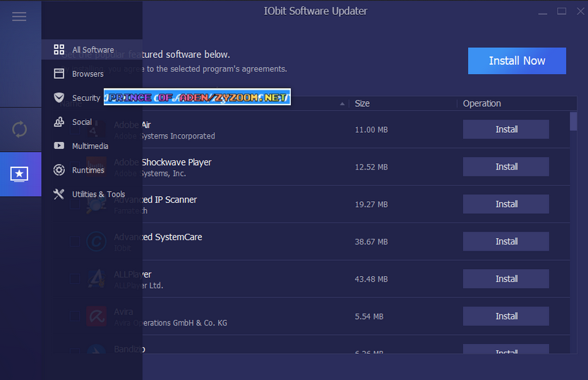Click the 12.52 MB size value
The image size is (588, 380).
coord(371,167)
